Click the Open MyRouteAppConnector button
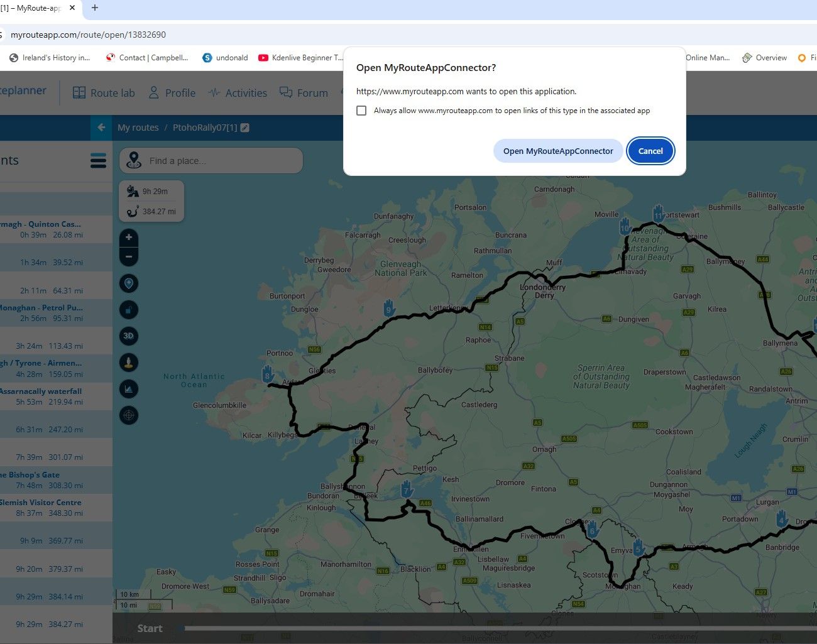 (x=558, y=151)
